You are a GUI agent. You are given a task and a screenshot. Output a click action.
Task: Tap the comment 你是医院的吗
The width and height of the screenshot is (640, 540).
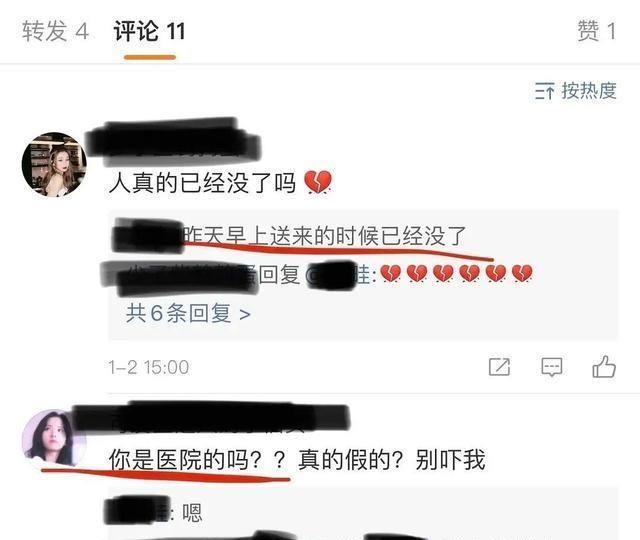tap(196, 460)
